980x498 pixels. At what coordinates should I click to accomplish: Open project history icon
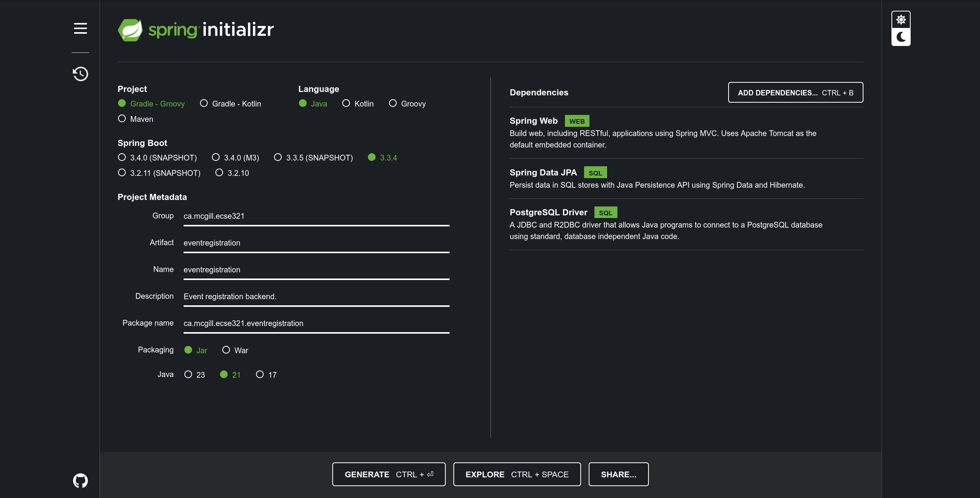tap(80, 74)
